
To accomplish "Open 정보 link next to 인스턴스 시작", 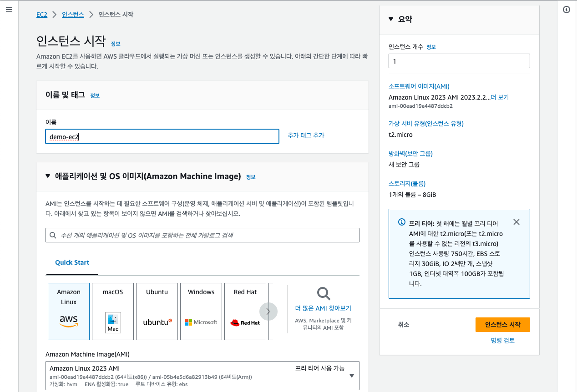I will point(116,44).
